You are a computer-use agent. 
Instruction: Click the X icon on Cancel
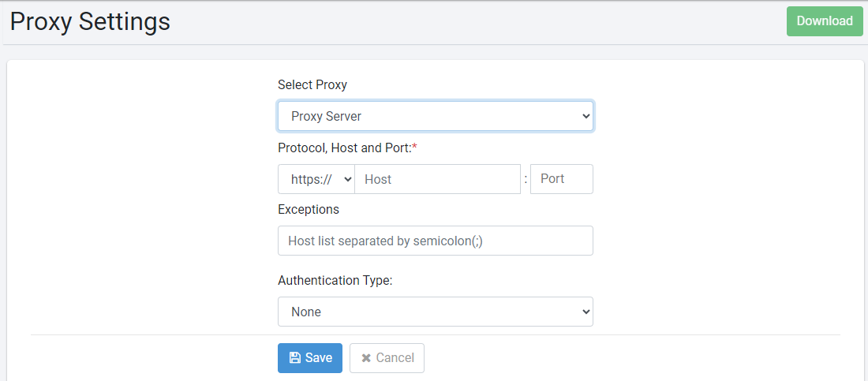pos(366,358)
